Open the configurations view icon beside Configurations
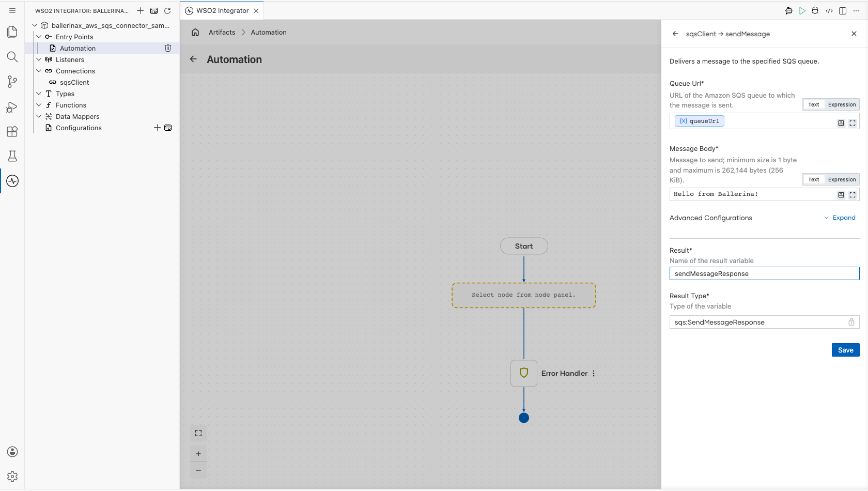Screen dimensions: 868x491 (x=168, y=128)
